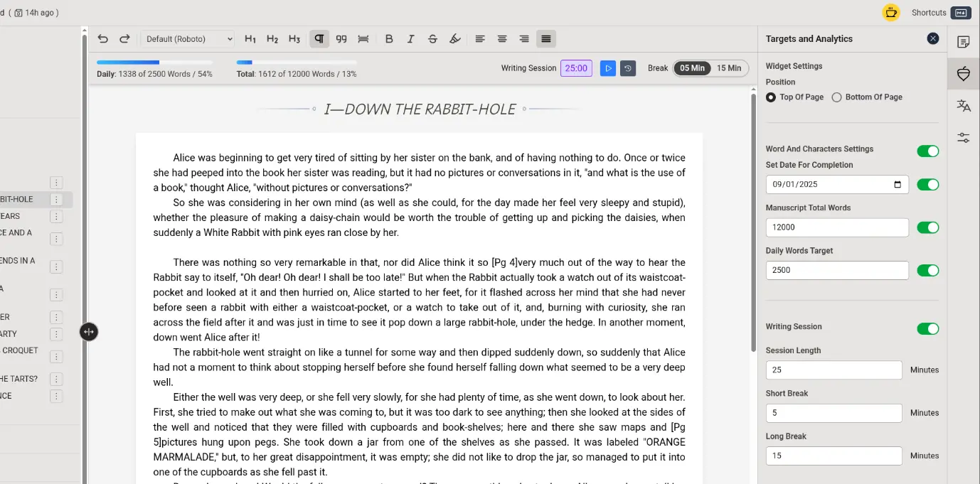Select Bottom Of Page position

pyautogui.click(x=836, y=97)
